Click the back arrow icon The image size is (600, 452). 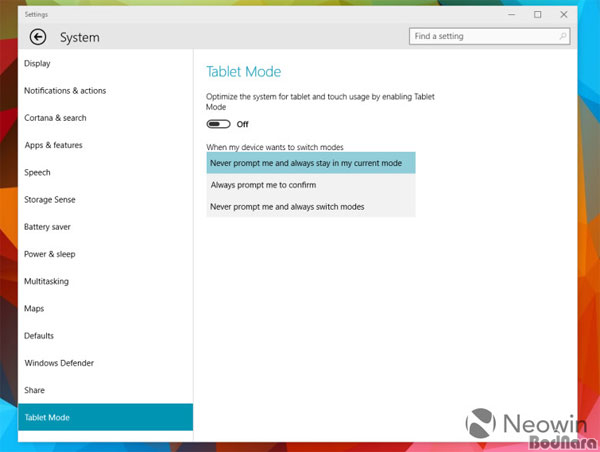point(38,37)
